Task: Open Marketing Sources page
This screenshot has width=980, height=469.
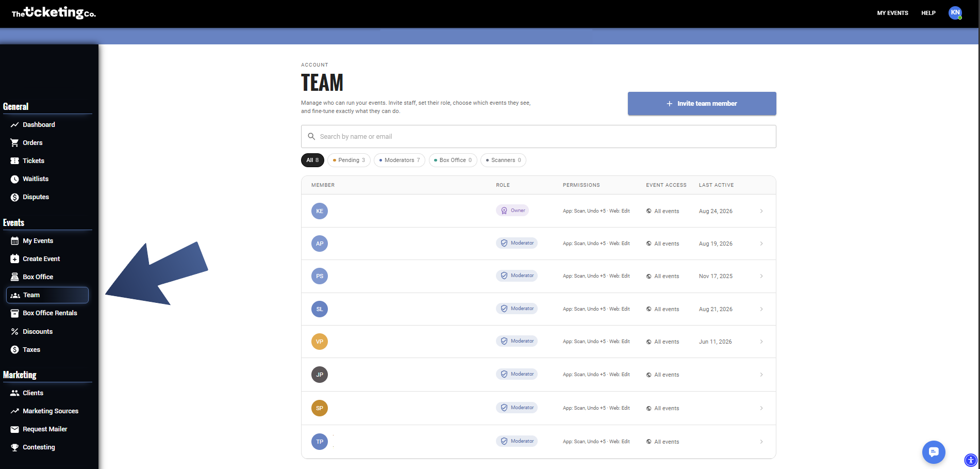Action: tap(51, 411)
